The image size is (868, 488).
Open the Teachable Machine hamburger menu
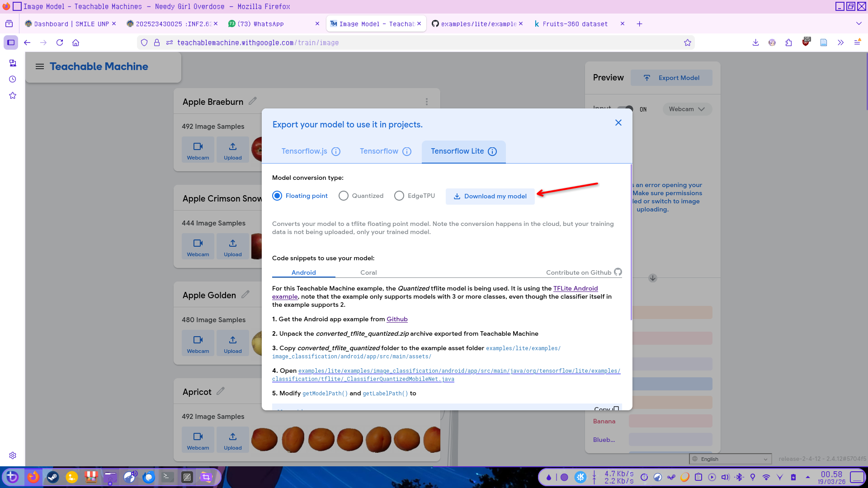click(40, 66)
